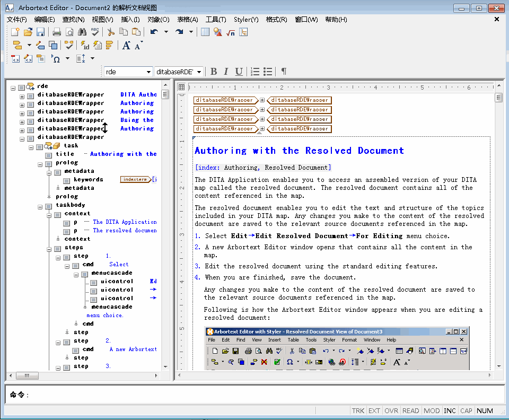
Task: Open the 文件(F) menu
Action: (x=16, y=20)
